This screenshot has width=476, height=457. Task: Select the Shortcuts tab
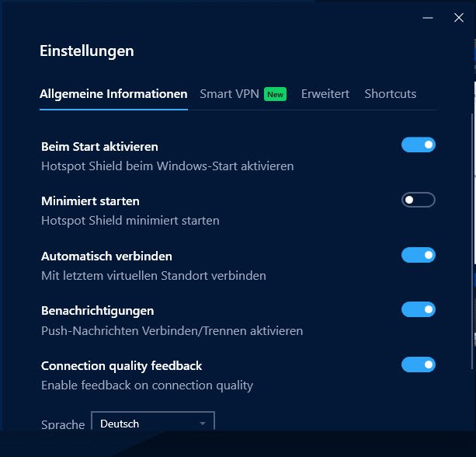click(x=390, y=94)
